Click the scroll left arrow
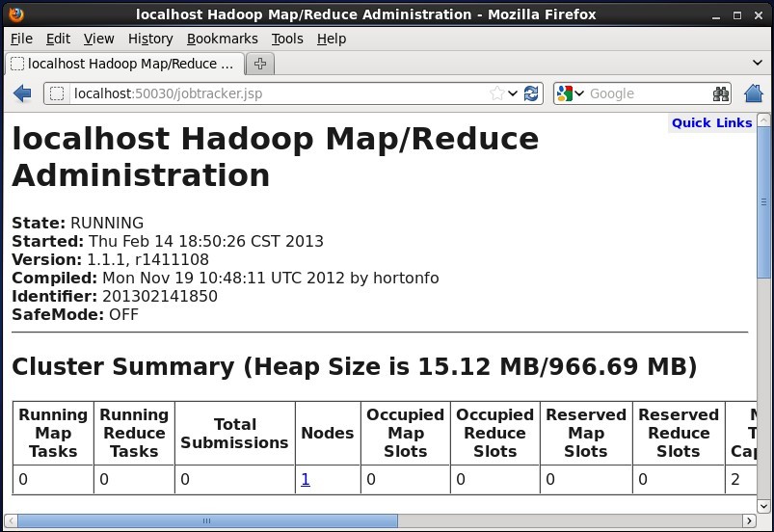This screenshot has height=532, width=774. (11, 520)
